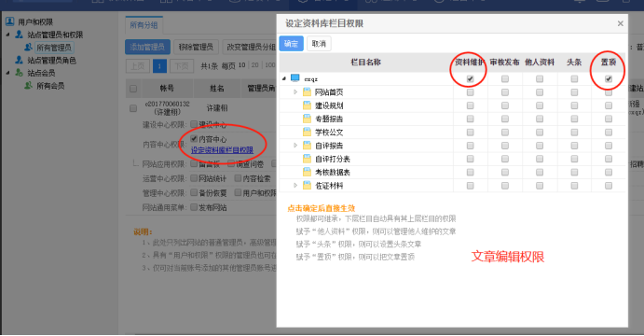Click the cxqz root computer icon
The height and width of the screenshot is (336, 644).
pyautogui.click(x=295, y=78)
